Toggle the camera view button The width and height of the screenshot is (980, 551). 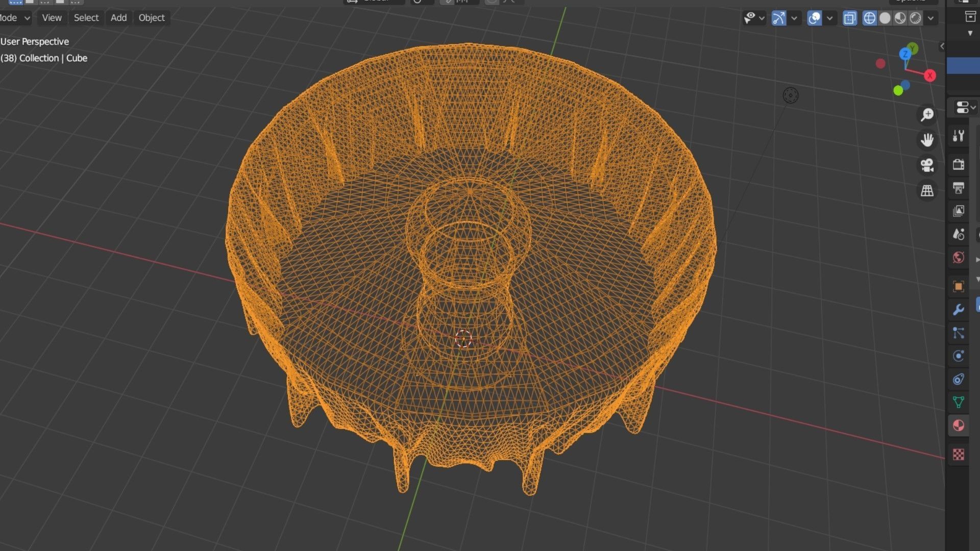(x=927, y=165)
